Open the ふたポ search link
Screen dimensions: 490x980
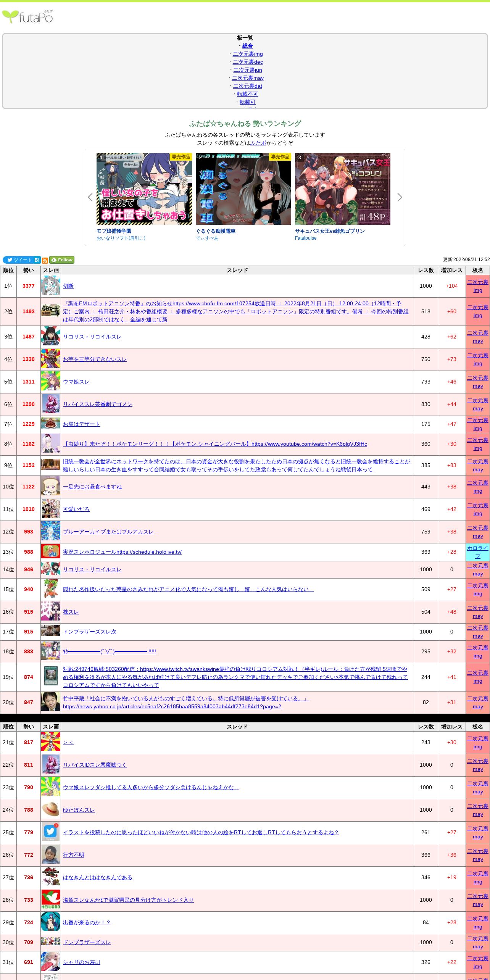(x=258, y=143)
